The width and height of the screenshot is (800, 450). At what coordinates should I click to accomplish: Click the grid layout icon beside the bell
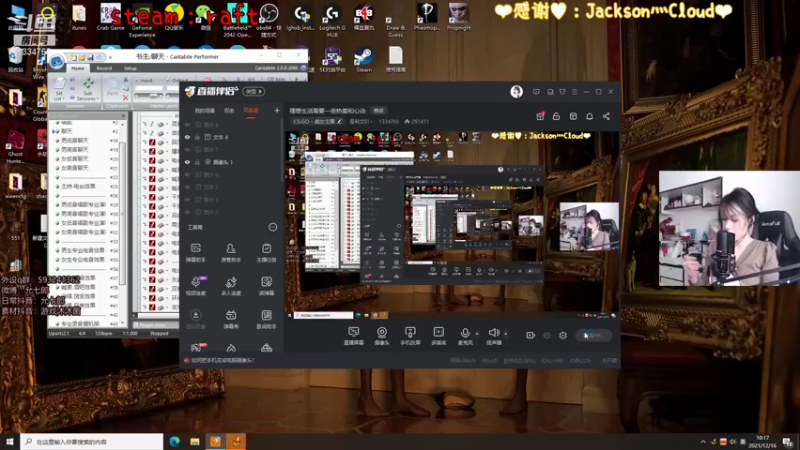573,116
